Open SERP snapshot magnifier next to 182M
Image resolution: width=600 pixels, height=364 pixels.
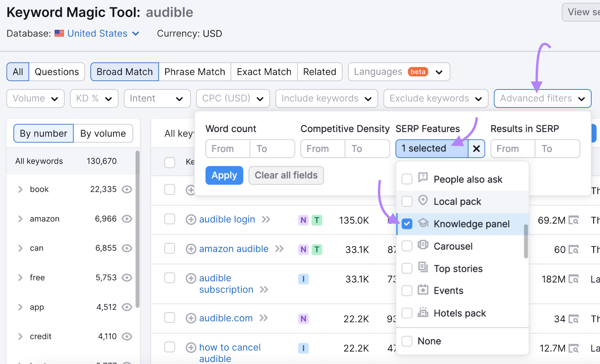tap(575, 279)
